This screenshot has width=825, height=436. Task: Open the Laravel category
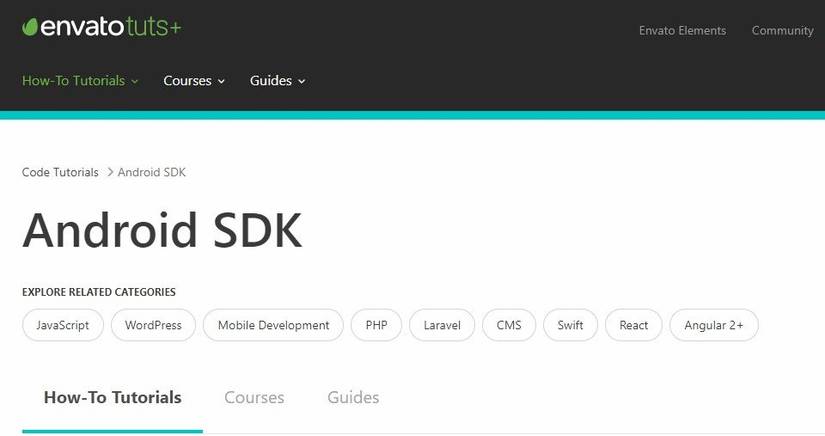(x=442, y=325)
